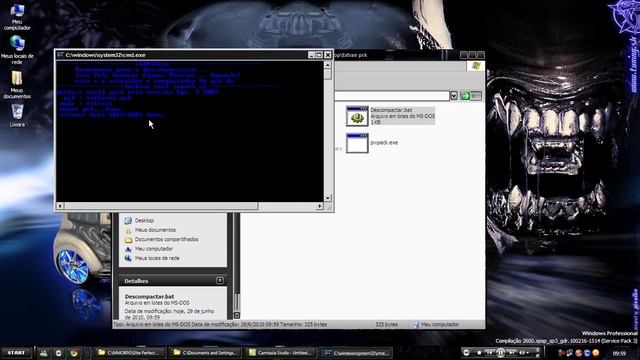Click cmd window horizontal scrollbar left arrow
This screenshot has width=640, height=360.
click(60, 206)
